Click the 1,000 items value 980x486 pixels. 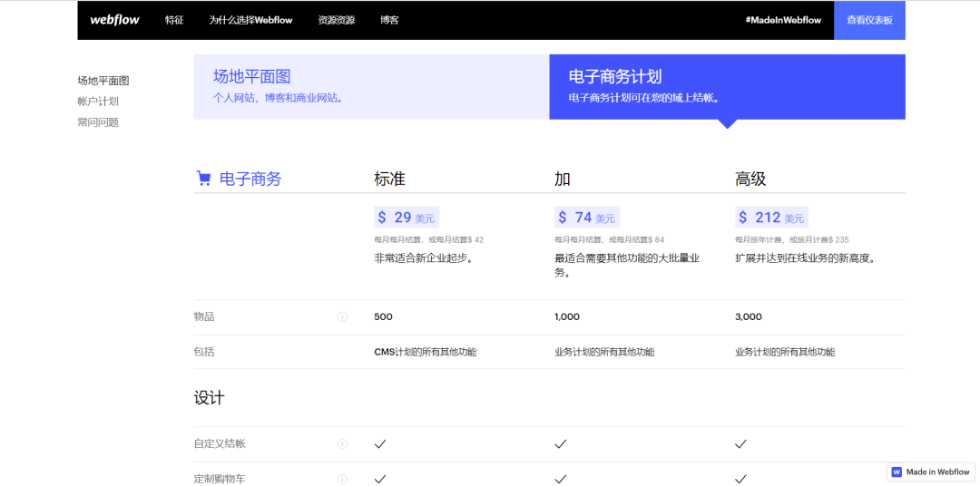pos(567,316)
